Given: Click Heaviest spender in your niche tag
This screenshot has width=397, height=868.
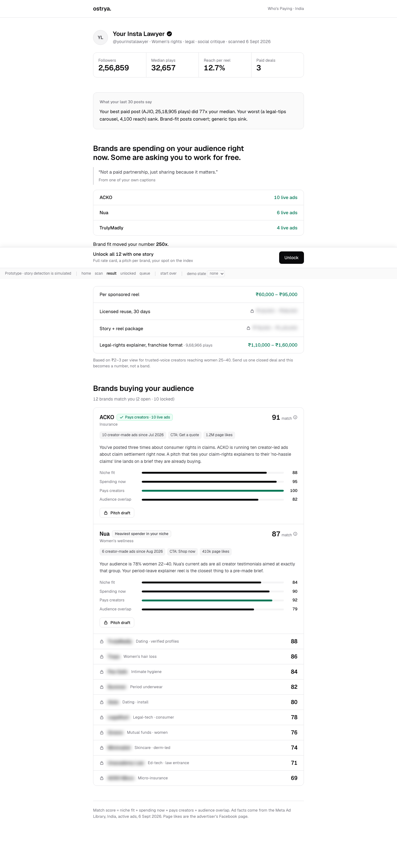Looking at the screenshot, I should (x=141, y=534).
